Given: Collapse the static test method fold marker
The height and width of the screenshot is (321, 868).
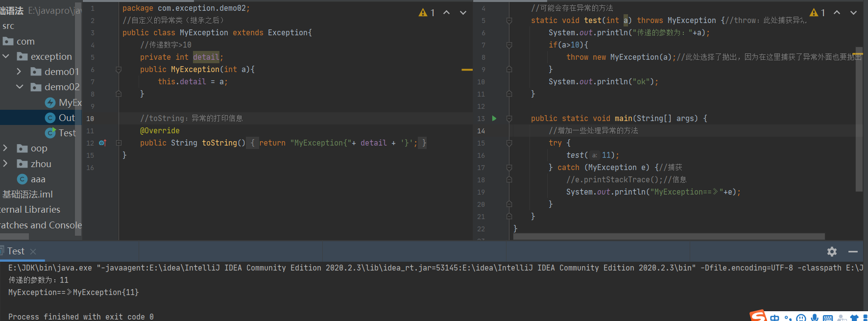Looking at the screenshot, I should (509, 21).
